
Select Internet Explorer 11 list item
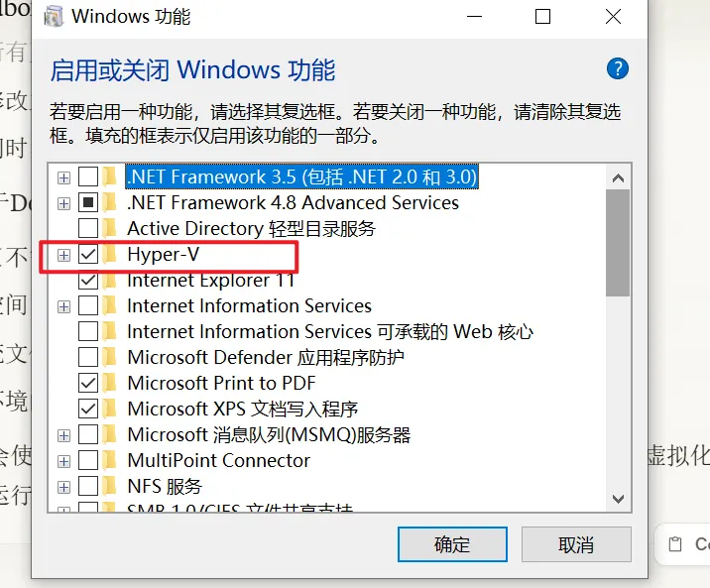point(210,281)
